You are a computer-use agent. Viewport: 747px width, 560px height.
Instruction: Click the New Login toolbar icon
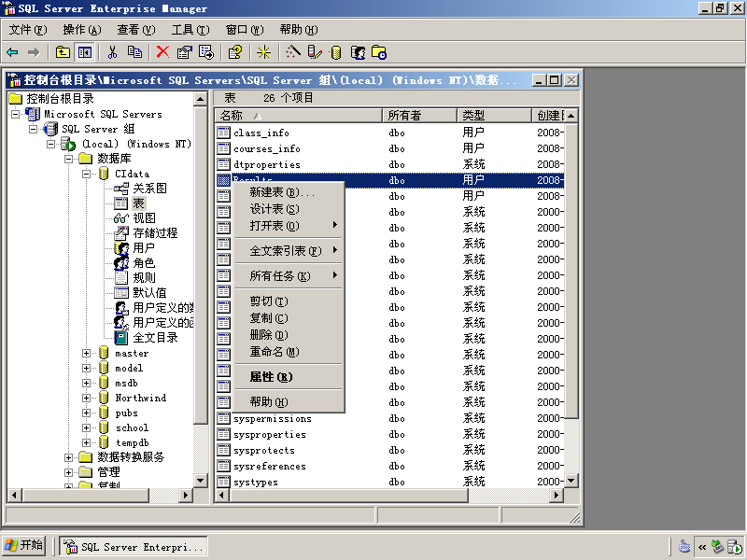coord(358,52)
